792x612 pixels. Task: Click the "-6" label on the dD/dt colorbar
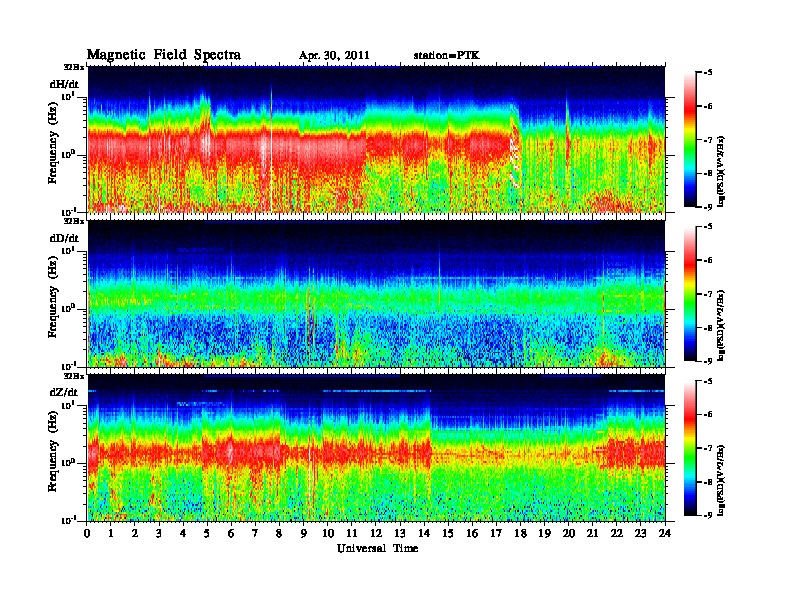pos(708,260)
